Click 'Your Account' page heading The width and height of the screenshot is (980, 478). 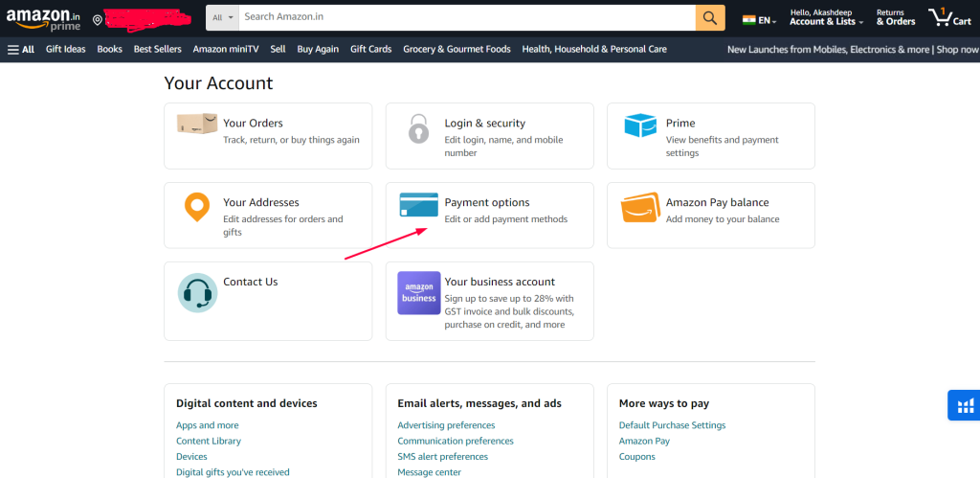point(219,83)
